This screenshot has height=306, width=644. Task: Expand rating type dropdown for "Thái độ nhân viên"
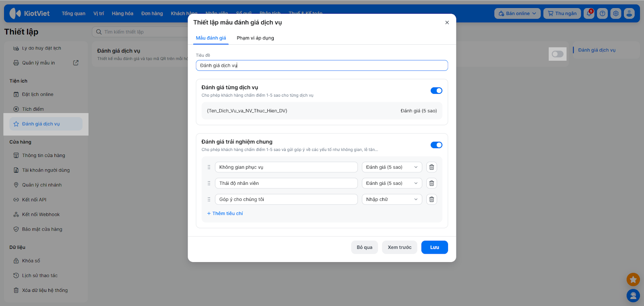click(x=392, y=183)
